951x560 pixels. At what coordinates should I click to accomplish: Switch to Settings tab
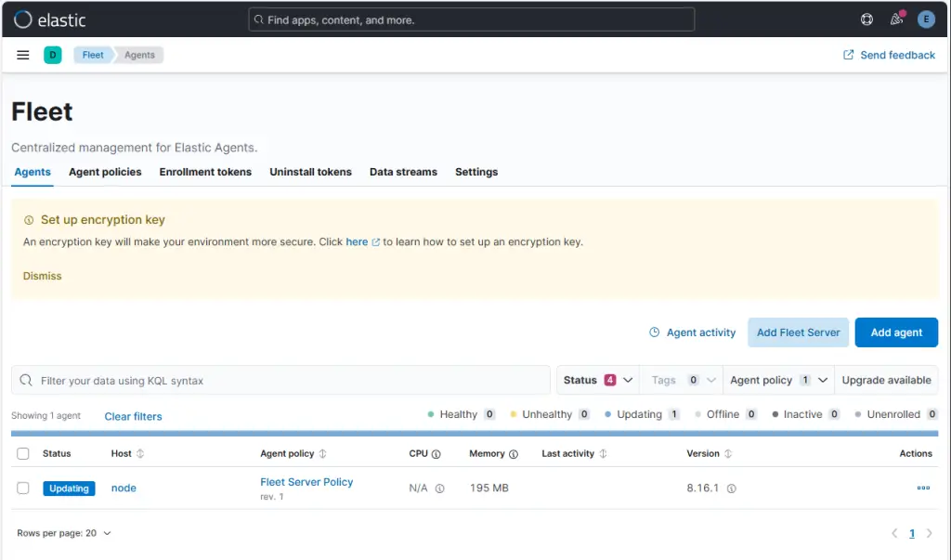click(476, 173)
